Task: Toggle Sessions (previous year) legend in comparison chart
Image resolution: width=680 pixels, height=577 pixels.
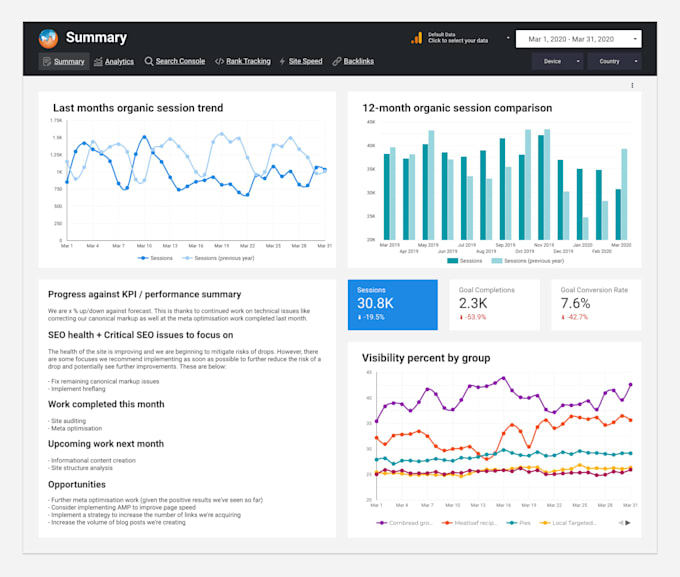Action: coord(528,261)
